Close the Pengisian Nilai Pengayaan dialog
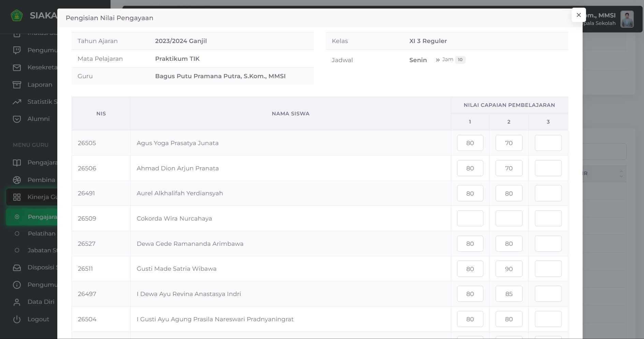This screenshot has width=644, height=339. [x=579, y=15]
